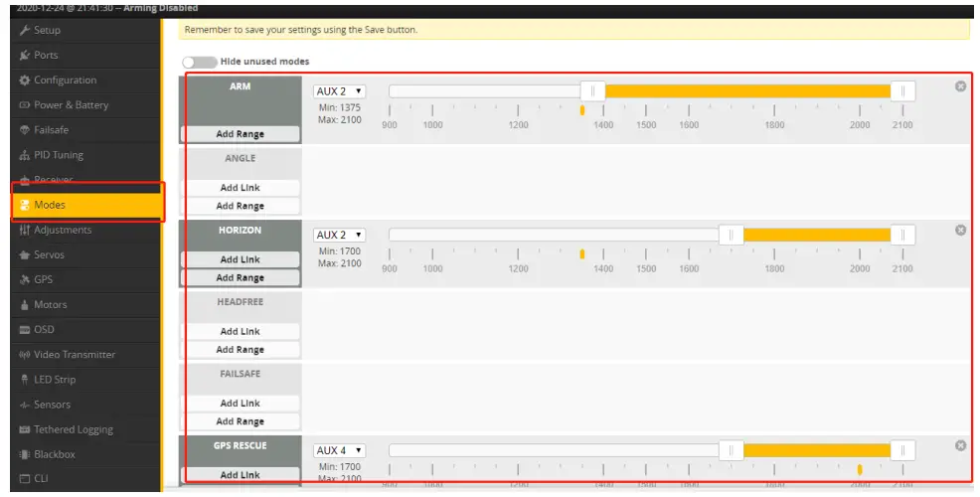Image resolution: width=980 pixels, height=497 pixels.
Task: Click Add Range under HEADFREE
Action: click(240, 350)
